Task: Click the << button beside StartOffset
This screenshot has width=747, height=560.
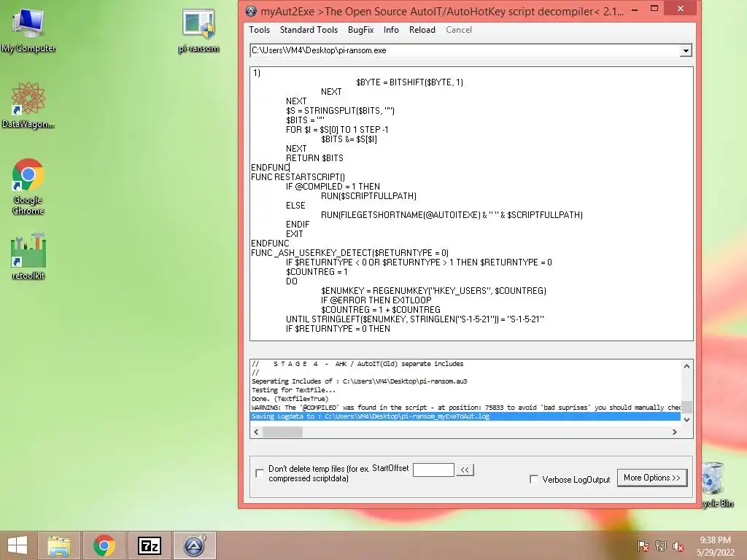Action: tap(465, 470)
